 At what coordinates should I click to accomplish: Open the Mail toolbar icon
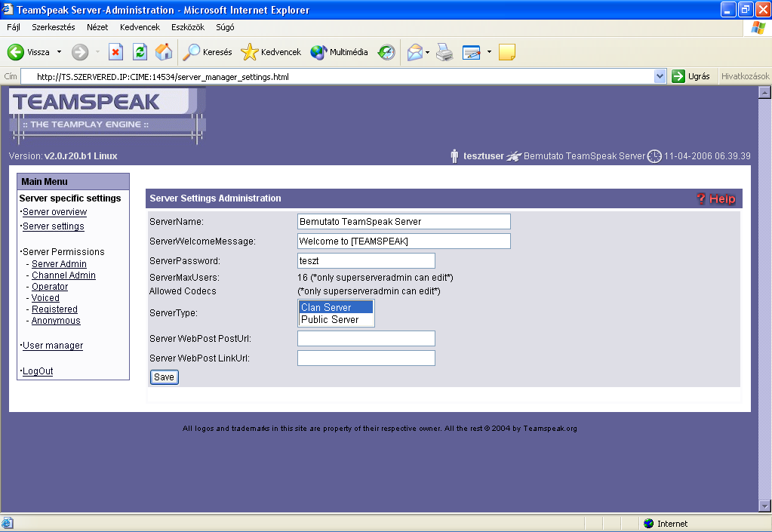pos(414,52)
